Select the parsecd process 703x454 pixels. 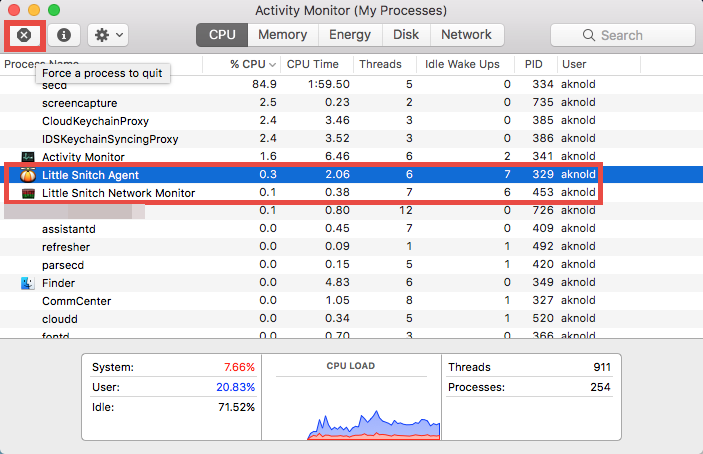point(63,265)
